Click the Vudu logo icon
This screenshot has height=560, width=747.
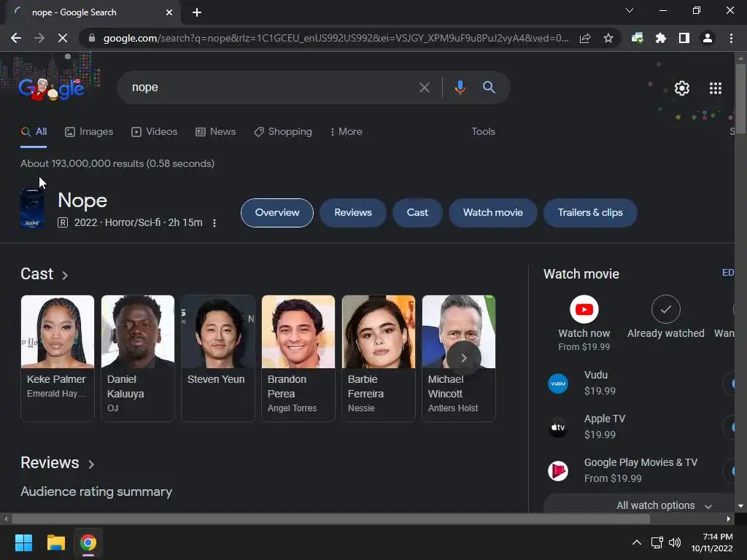click(558, 384)
